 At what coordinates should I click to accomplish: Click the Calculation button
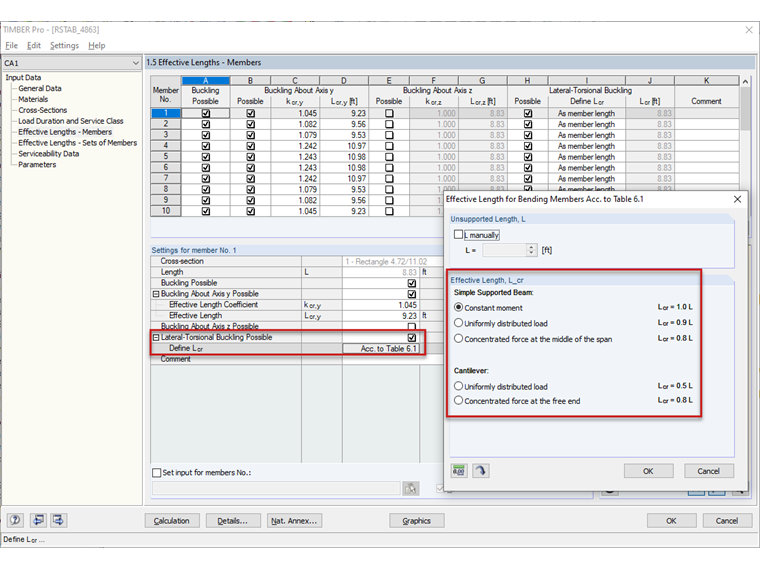172,521
